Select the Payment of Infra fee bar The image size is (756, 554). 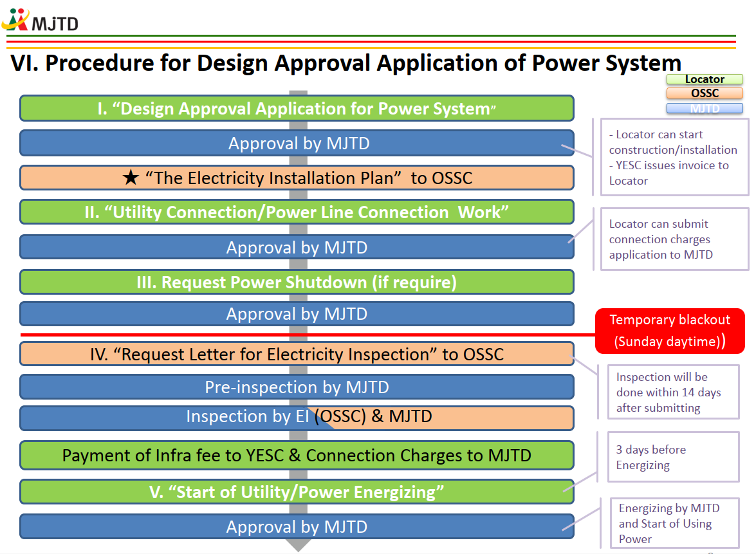[x=297, y=456]
